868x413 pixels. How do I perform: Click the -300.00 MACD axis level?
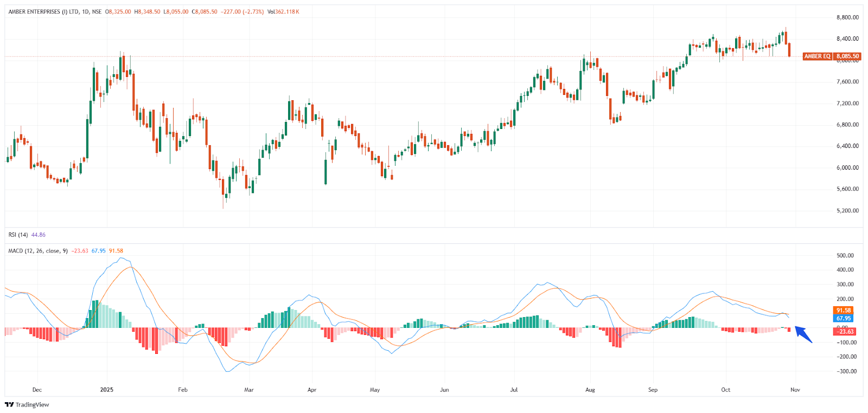pyautogui.click(x=845, y=371)
